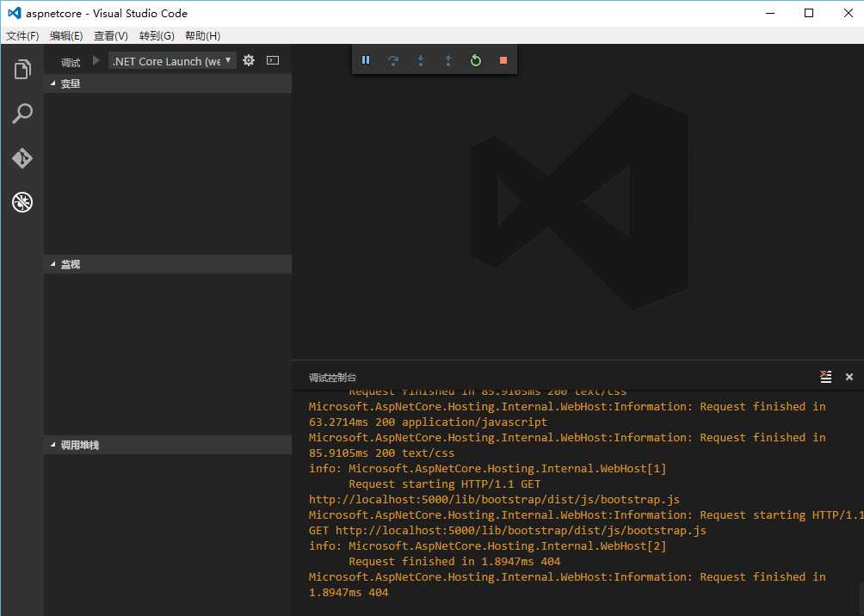Screen dimensions: 864x616
Task: Open the 转到(G) menu
Action: click(157, 36)
